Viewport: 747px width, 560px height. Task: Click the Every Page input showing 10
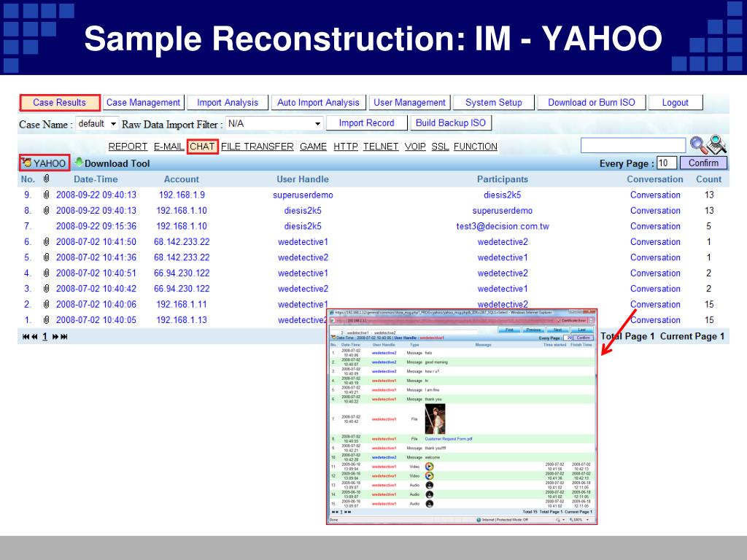click(x=667, y=163)
